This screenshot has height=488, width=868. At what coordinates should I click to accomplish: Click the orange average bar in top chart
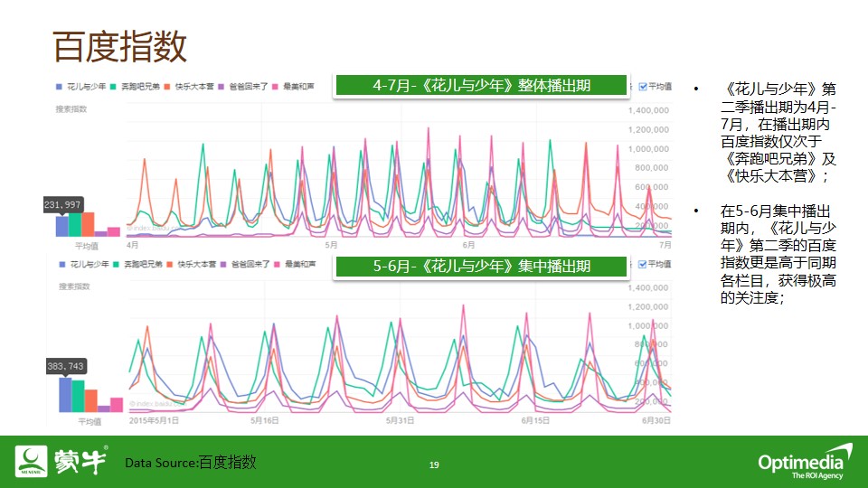(x=88, y=225)
